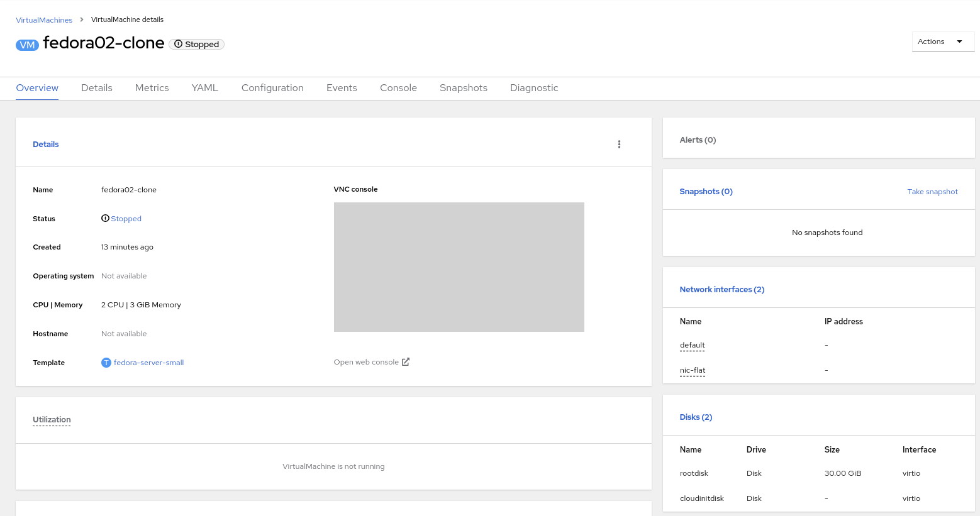Click the VNC console preview thumbnail
Screen dimensions: 980x516
point(459,267)
